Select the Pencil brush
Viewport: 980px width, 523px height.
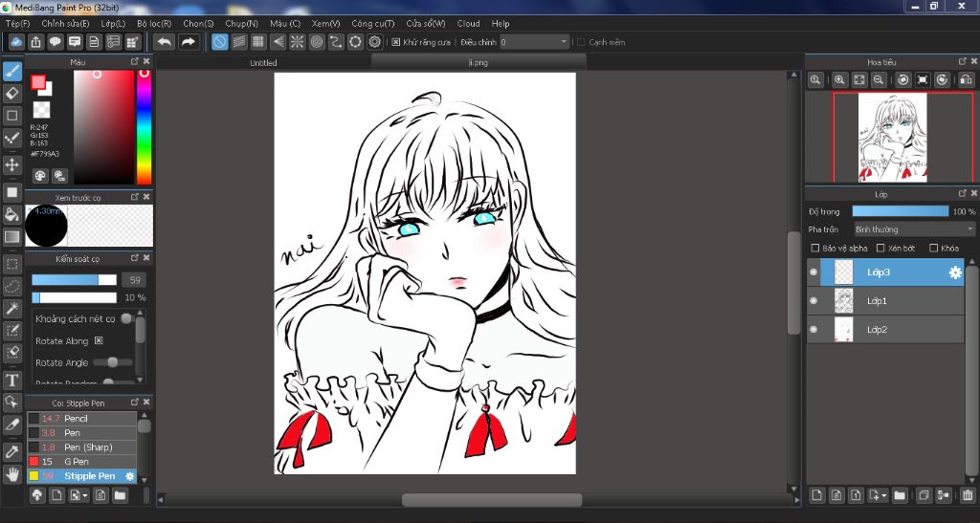82,418
